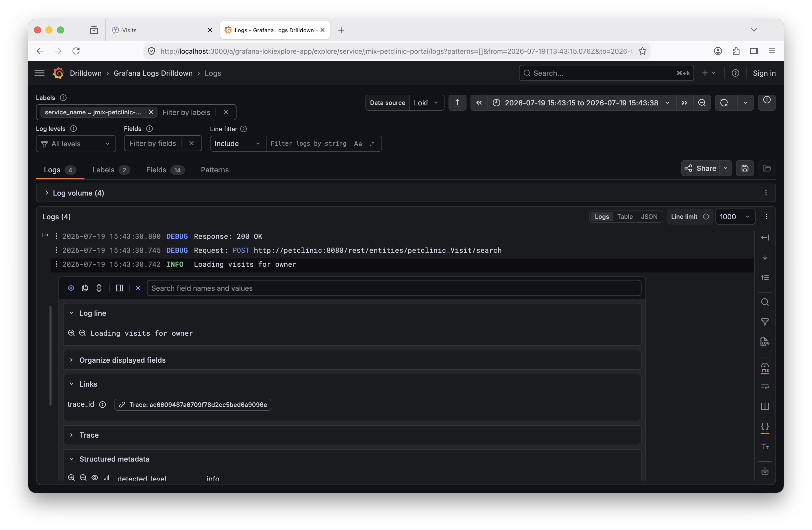Open the folder icon next to save
The image size is (812, 530).
[767, 168]
